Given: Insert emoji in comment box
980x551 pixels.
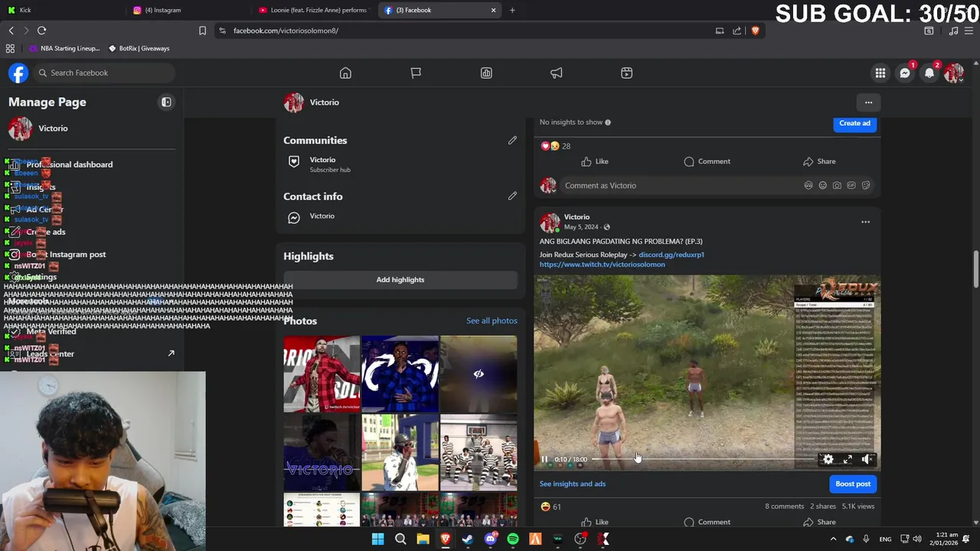Looking at the screenshot, I should pos(822,185).
